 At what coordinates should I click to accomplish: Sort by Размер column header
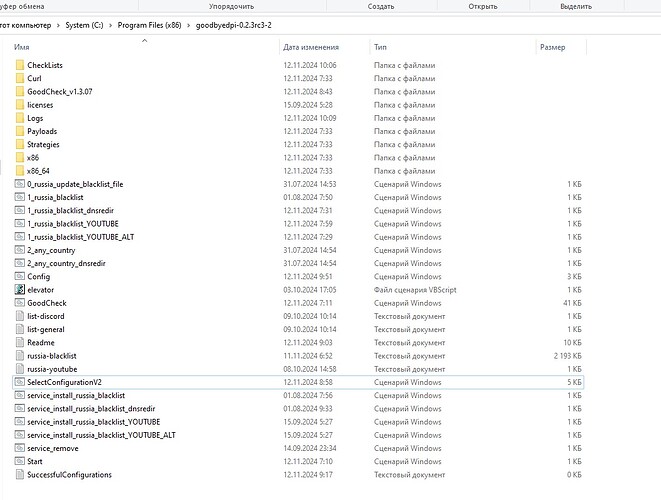552,47
